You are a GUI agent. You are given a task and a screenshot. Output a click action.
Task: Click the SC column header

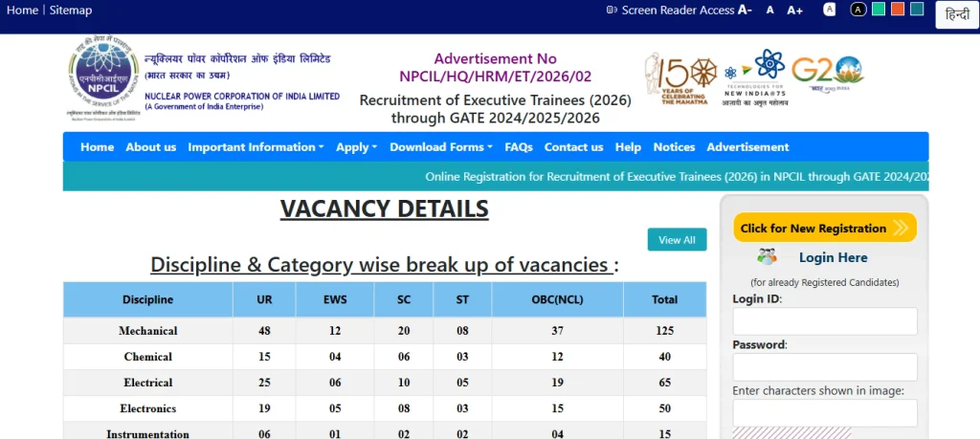404,299
